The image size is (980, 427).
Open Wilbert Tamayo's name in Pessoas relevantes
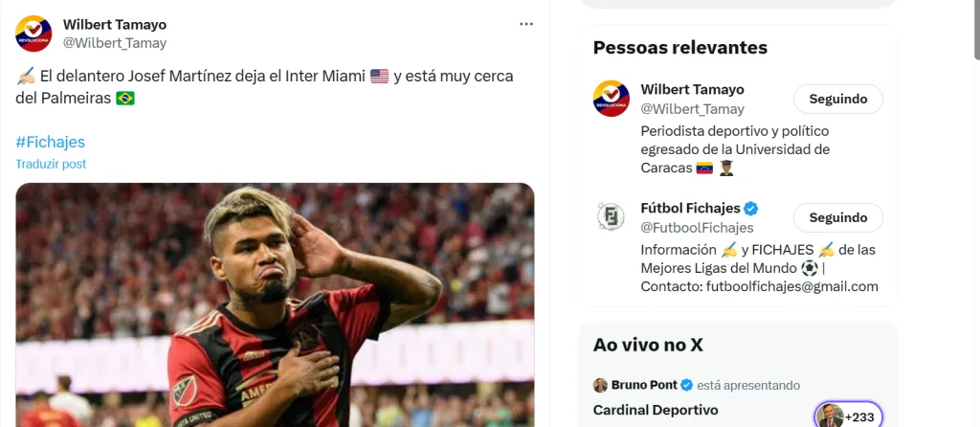point(692,89)
